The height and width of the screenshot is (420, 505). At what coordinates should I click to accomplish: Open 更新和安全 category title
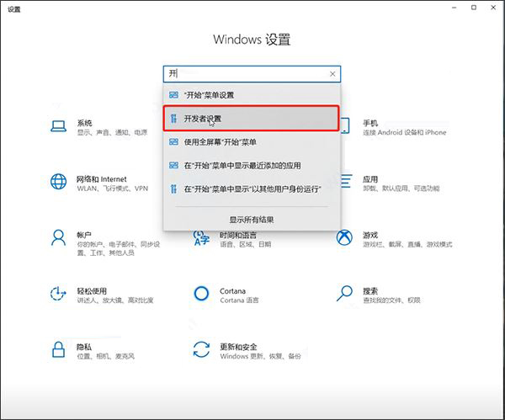pyautogui.click(x=238, y=347)
